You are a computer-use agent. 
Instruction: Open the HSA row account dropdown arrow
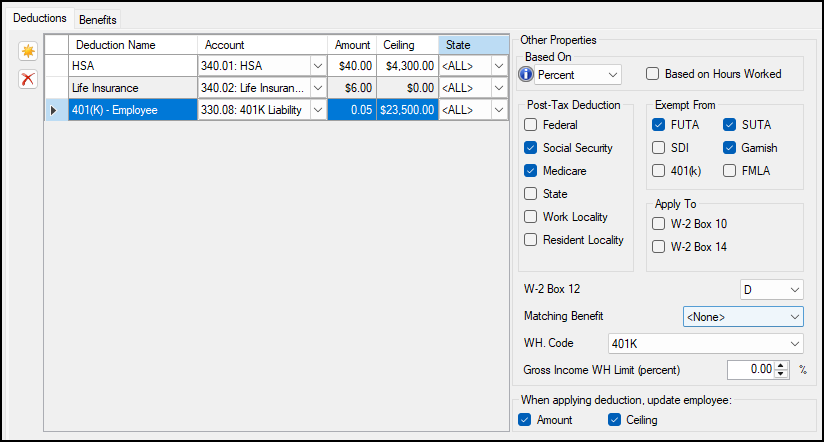click(x=318, y=66)
